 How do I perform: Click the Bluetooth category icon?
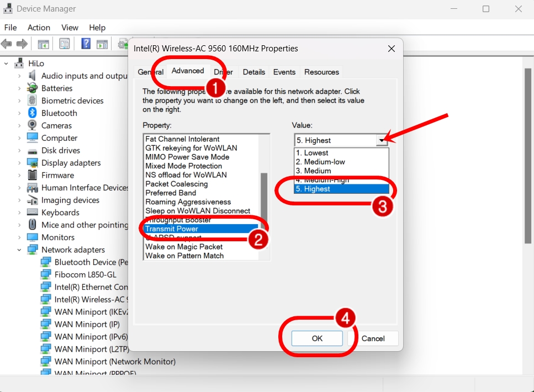tap(32, 113)
